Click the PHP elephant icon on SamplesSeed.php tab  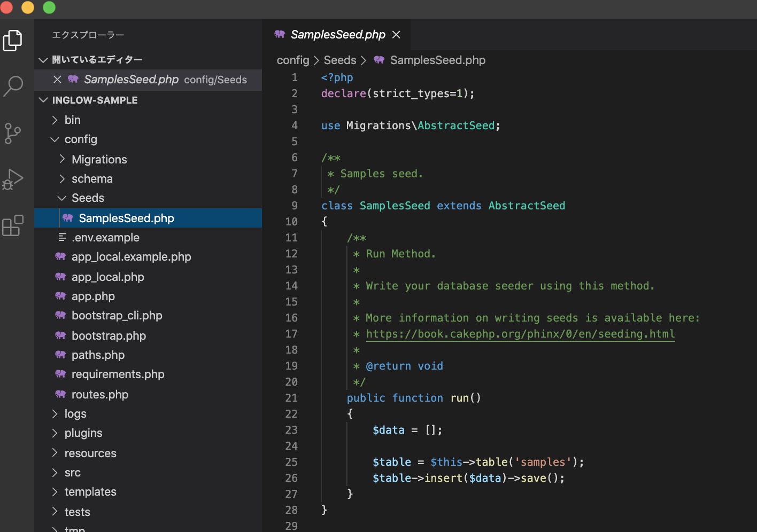279,34
